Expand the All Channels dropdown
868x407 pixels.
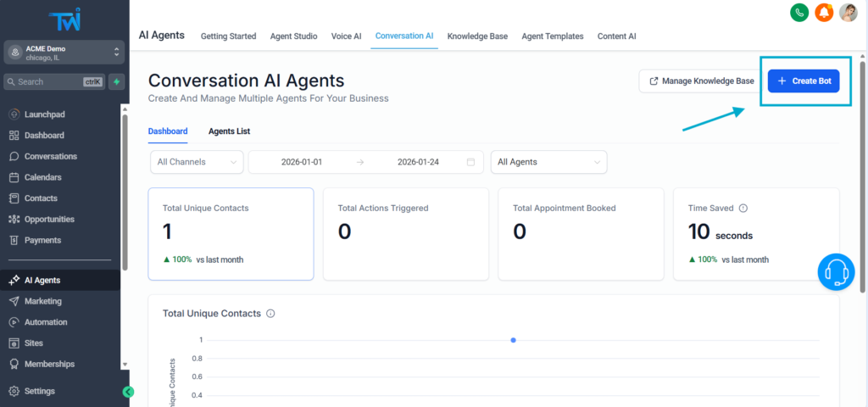point(196,162)
